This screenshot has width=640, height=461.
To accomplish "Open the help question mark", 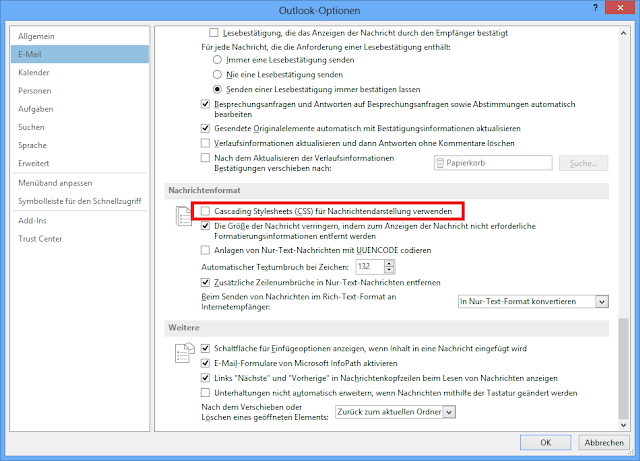I will (596, 8).
